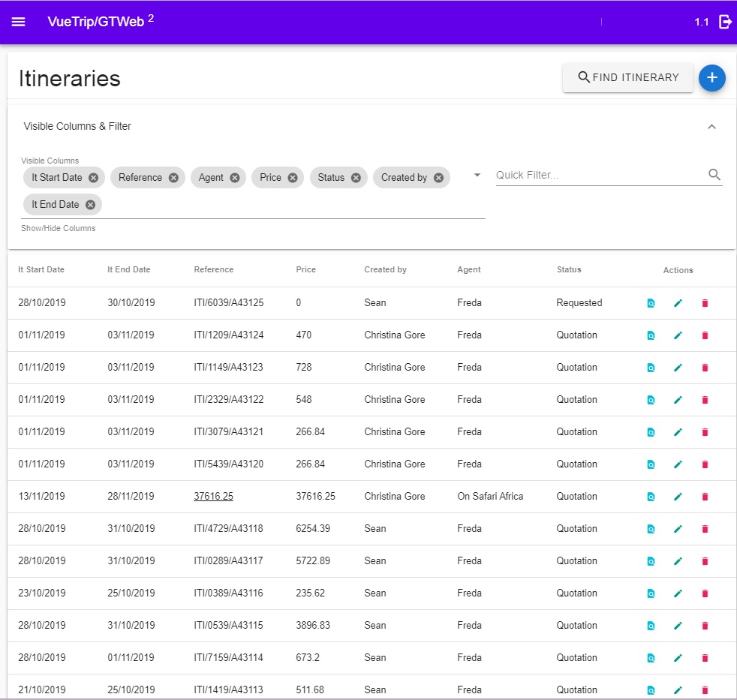Open the hamburger navigation menu
737x700 pixels.
[18, 22]
